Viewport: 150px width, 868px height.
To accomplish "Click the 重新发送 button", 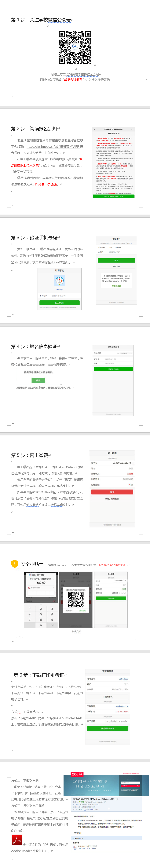I will tap(116, 266).
